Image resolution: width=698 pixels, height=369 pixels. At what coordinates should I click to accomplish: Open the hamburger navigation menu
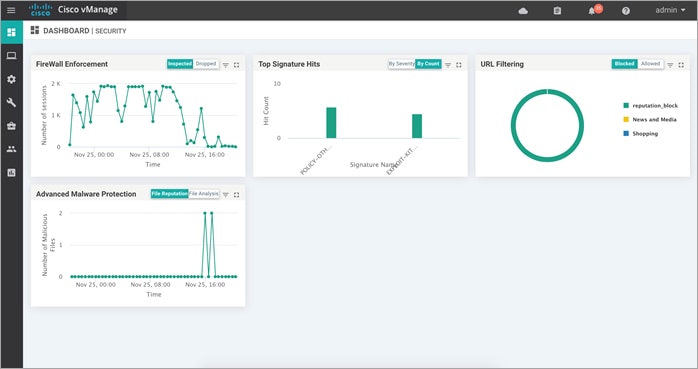coord(11,10)
